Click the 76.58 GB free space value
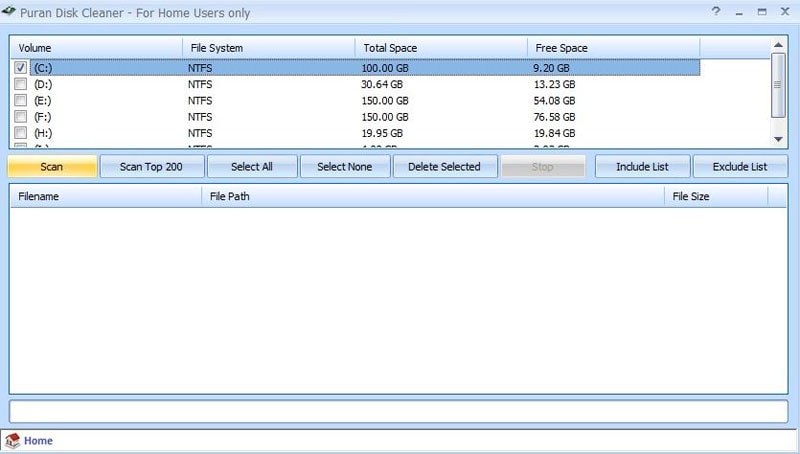The image size is (800, 454). pyautogui.click(x=555, y=117)
